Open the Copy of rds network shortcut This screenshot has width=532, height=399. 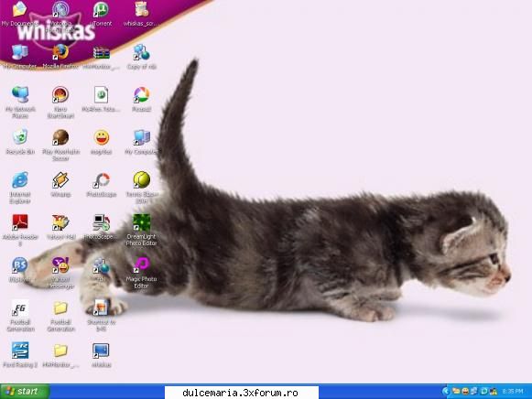(x=142, y=52)
